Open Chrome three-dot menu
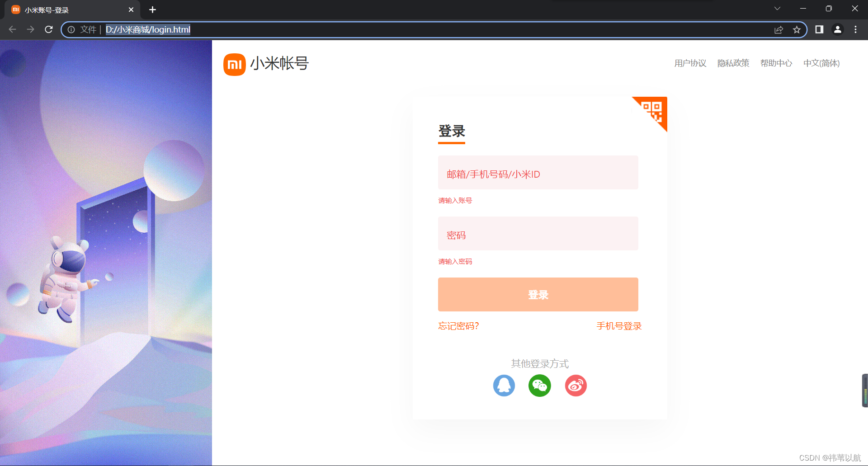The image size is (868, 466). [x=855, y=29]
